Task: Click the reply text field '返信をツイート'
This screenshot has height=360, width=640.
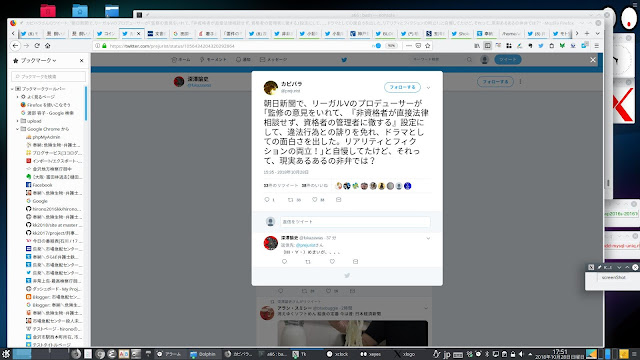Action: (355, 222)
